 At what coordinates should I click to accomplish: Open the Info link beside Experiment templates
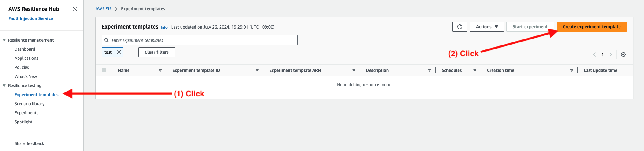point(164,27)
